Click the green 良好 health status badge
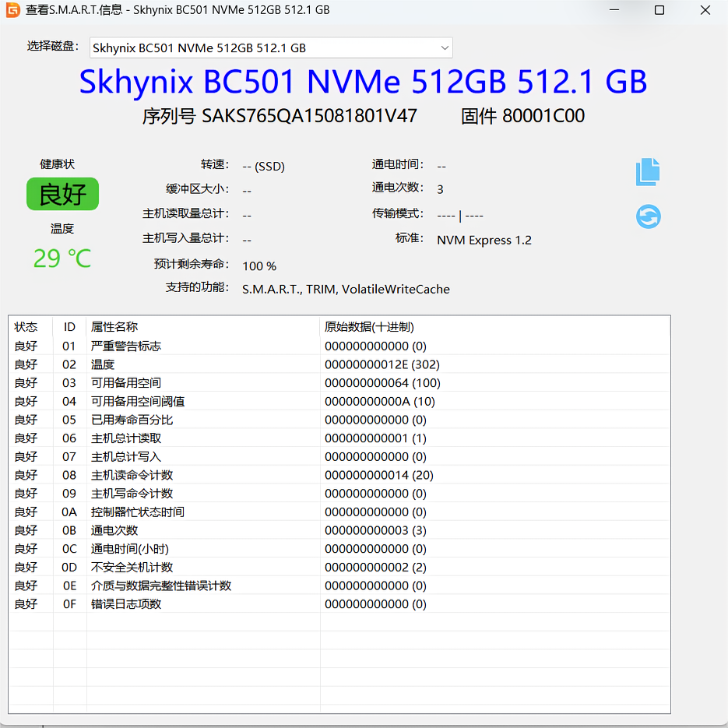 click(63, 194)
